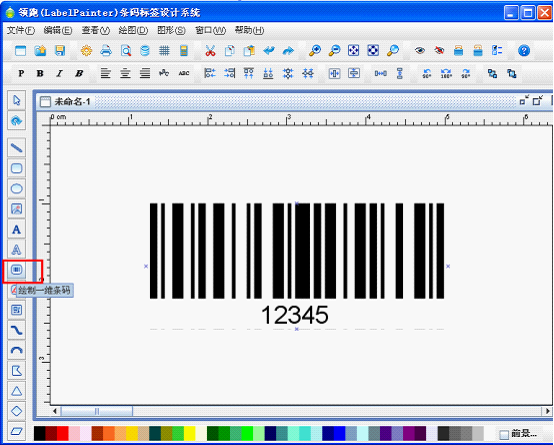Select the rounded rectangle tool
The image size is (554, 445).
17,168
